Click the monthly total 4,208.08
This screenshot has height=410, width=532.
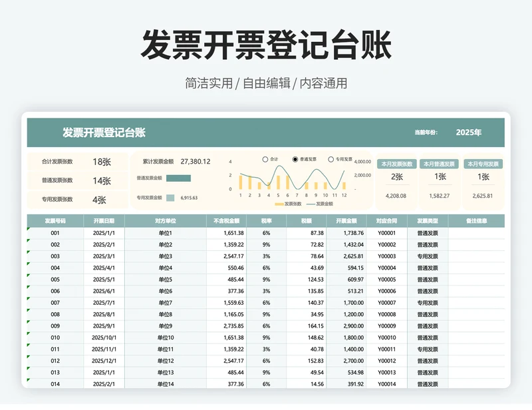[x=396, y=196]
